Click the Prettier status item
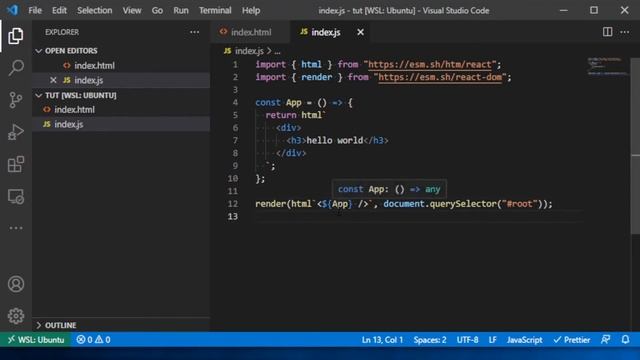 (571, 340)
